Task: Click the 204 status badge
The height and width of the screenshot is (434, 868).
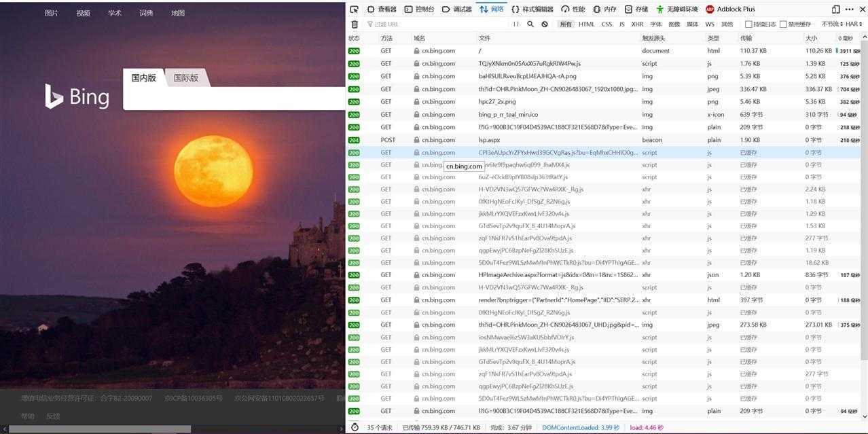Action: 354,140
